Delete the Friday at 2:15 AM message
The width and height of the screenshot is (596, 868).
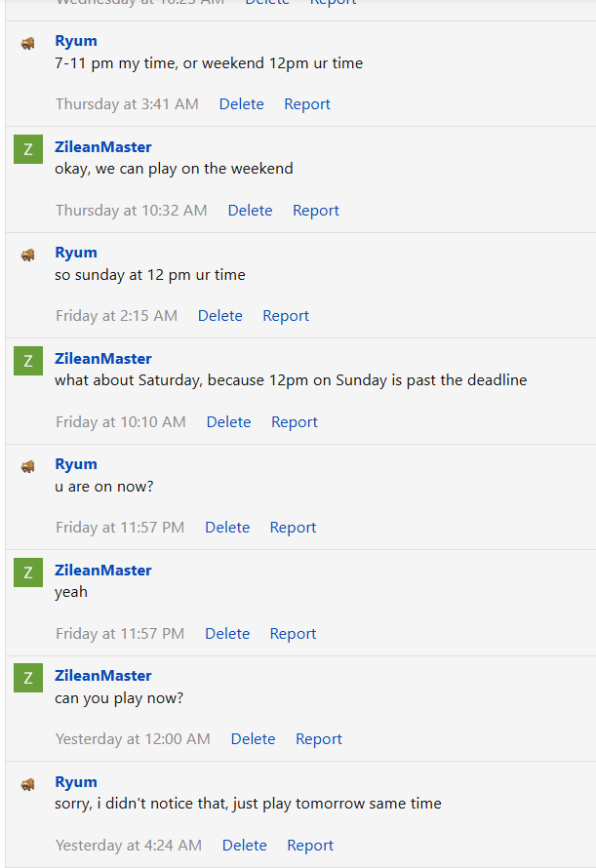click(x=219, y=316)
